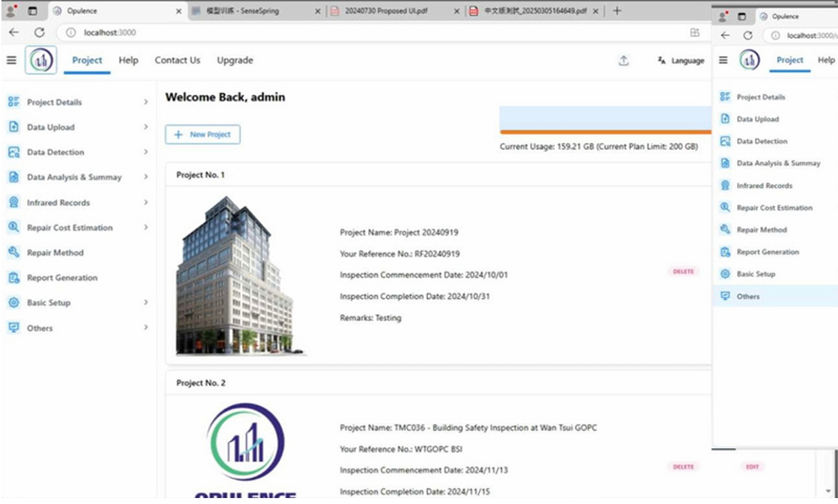Expand Data Analysis & Summay chevron
838x504 pixels.
[146, 178]
